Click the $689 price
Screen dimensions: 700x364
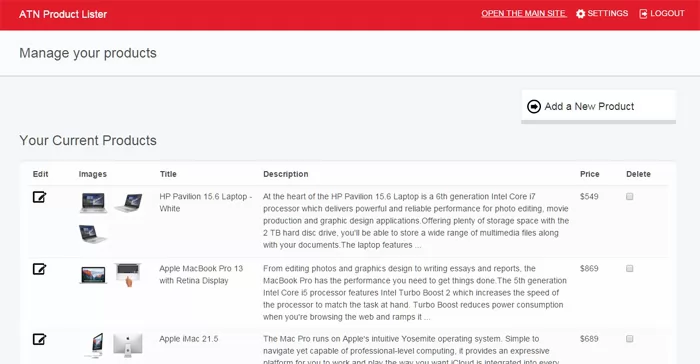589,339
